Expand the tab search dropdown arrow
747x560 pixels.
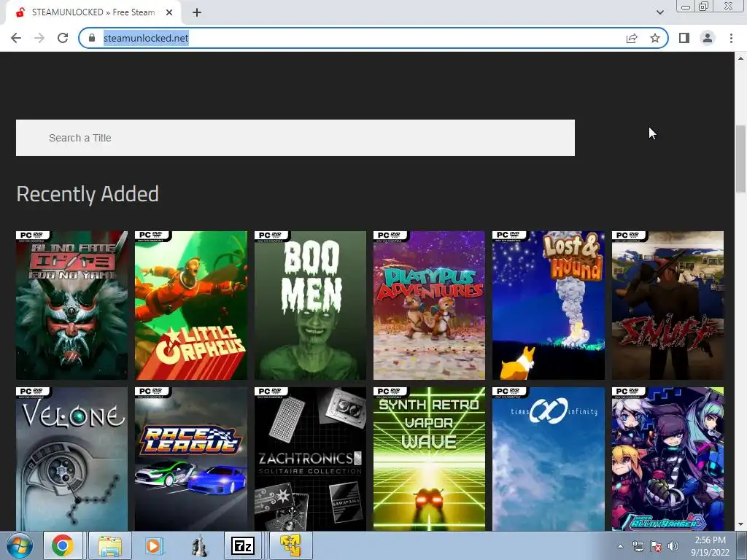[659, 12]
